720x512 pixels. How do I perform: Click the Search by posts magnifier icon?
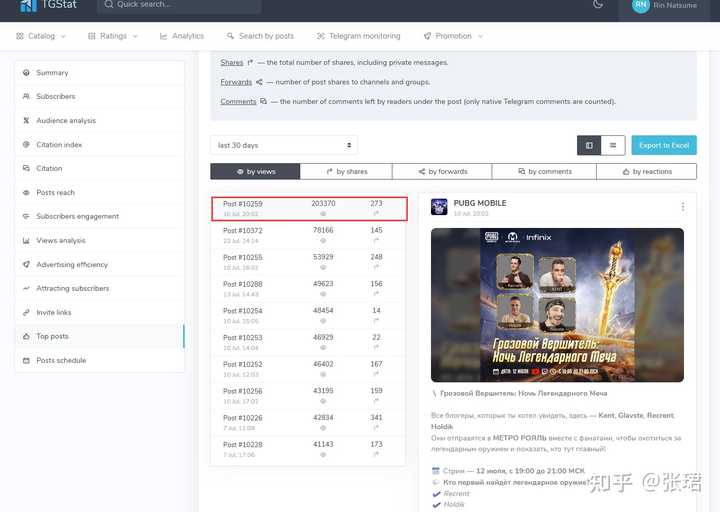tap(230, 36)
